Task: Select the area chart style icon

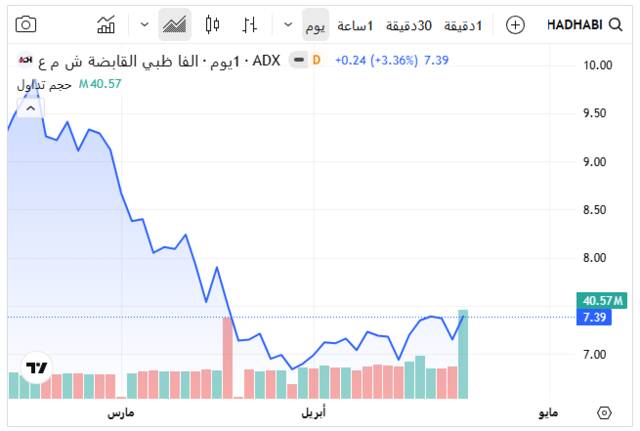Action: point(175,24)
